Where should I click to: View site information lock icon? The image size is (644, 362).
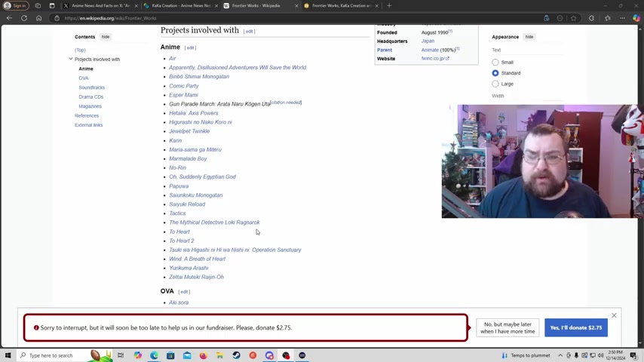click(x=57, y=18)
